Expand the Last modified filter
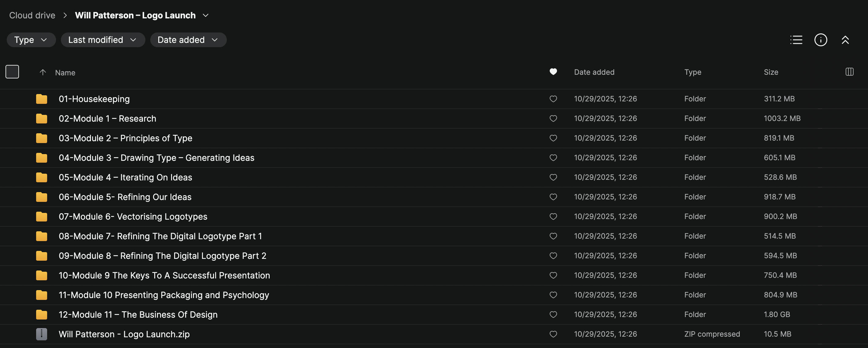This screenshot has width=868, height=348. 103,40
